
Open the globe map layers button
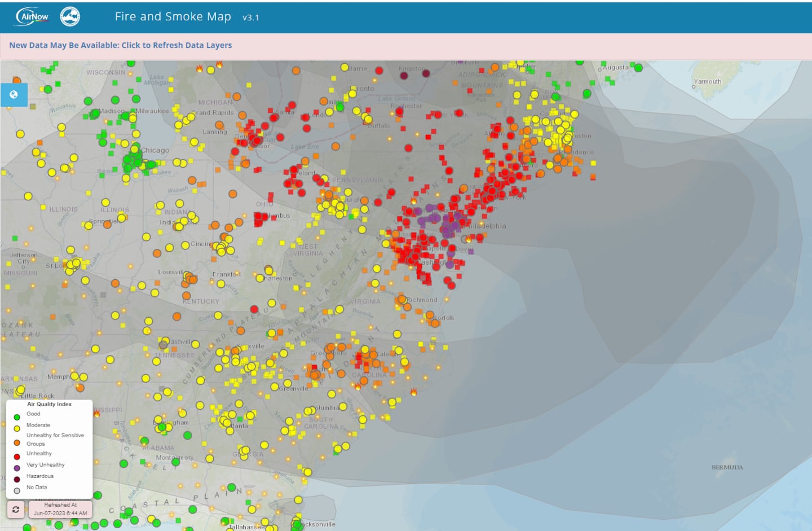click(14, 95)
